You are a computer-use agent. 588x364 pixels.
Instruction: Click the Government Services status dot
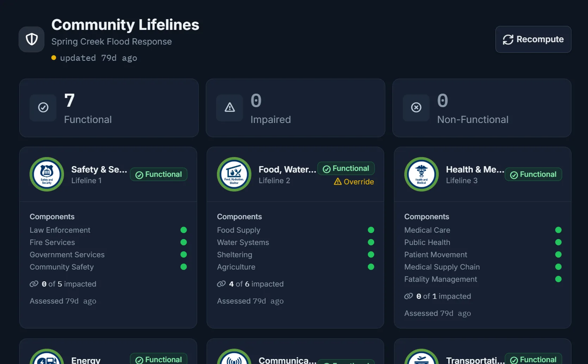point(183,255)
